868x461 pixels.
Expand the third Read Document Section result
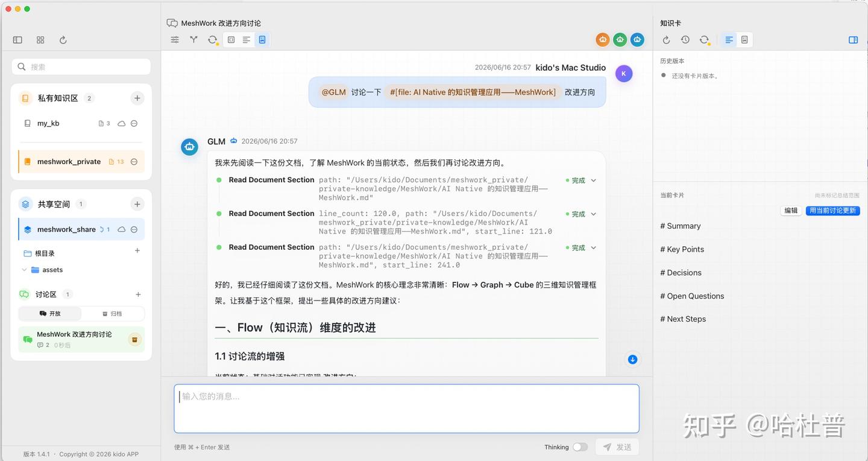click(x=593, y=248)
